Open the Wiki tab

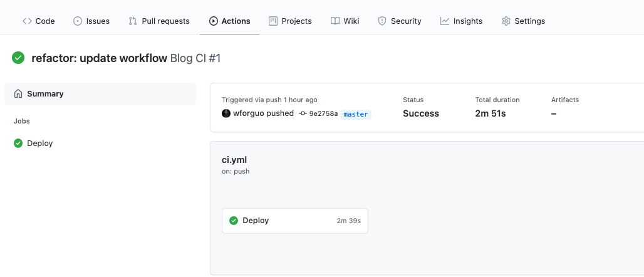345,21
